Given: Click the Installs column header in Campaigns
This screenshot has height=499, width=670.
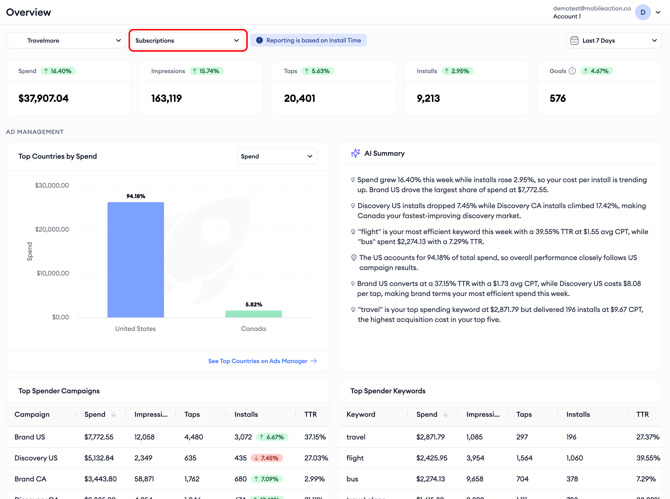Looking at the screenshot, I should [246, 414].
